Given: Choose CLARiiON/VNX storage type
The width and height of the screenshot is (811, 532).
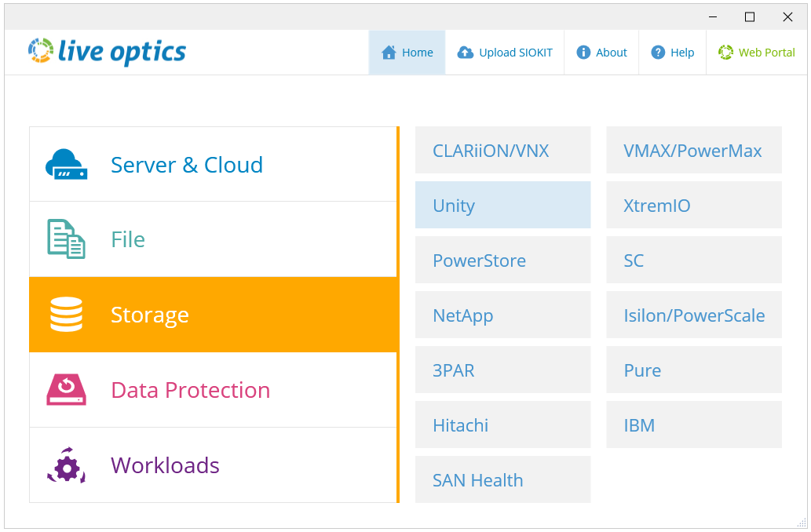Looking at the screenshot, I should [502, 151].
